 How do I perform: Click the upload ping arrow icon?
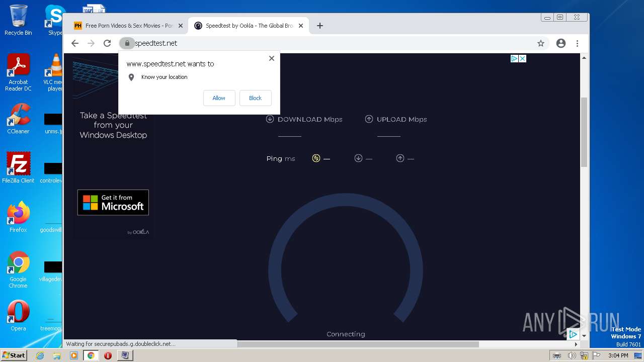coord(400,158)
